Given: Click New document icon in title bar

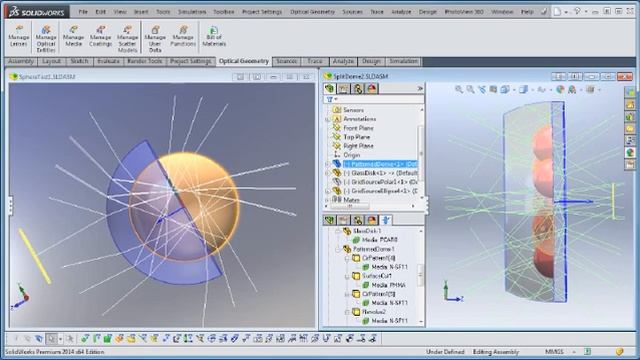Looking at the screenshot, I should [558, 12].
